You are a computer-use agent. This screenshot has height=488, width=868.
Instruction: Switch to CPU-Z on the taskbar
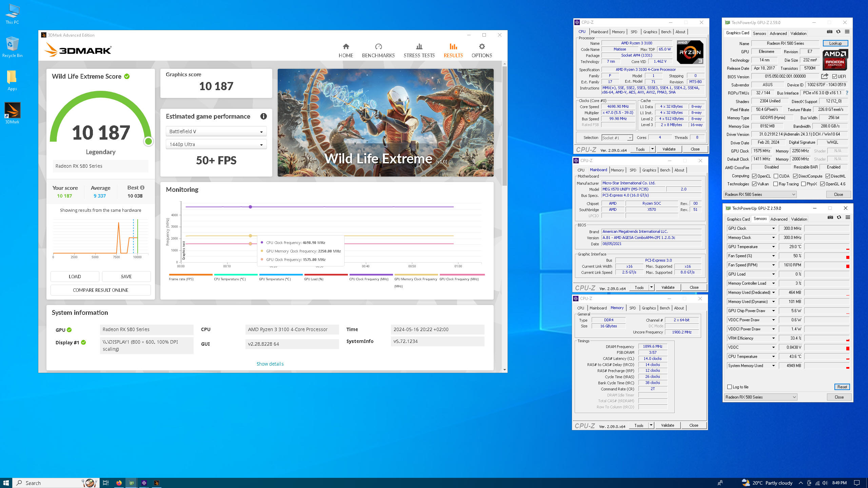point(144,483)
